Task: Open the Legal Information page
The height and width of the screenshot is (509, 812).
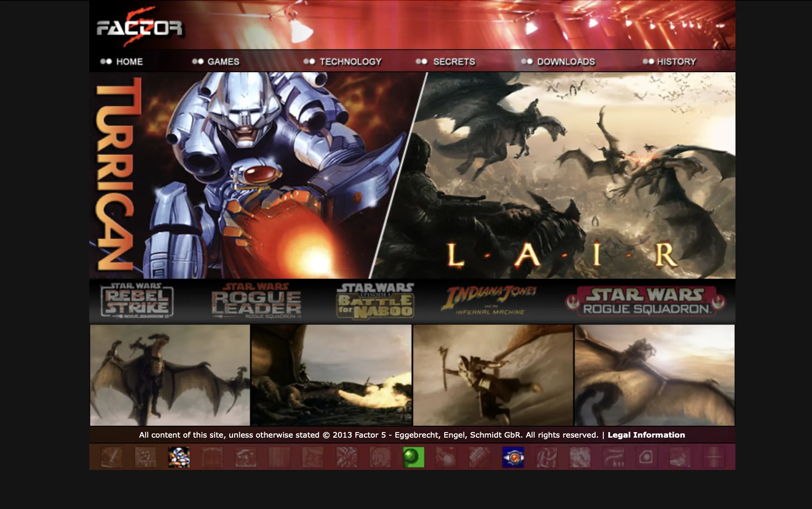Action: point(647,435)
